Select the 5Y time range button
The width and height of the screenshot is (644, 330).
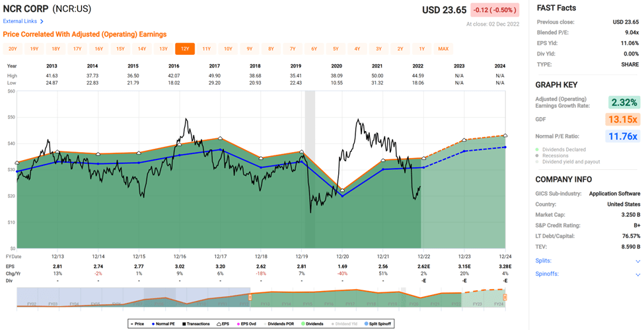pos(336,49)
